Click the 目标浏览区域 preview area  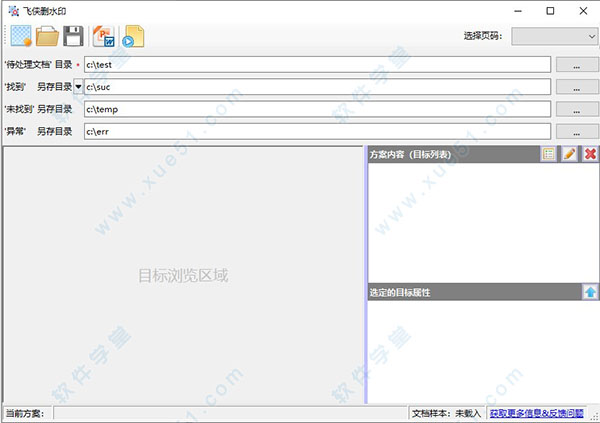tap(183, 275)
